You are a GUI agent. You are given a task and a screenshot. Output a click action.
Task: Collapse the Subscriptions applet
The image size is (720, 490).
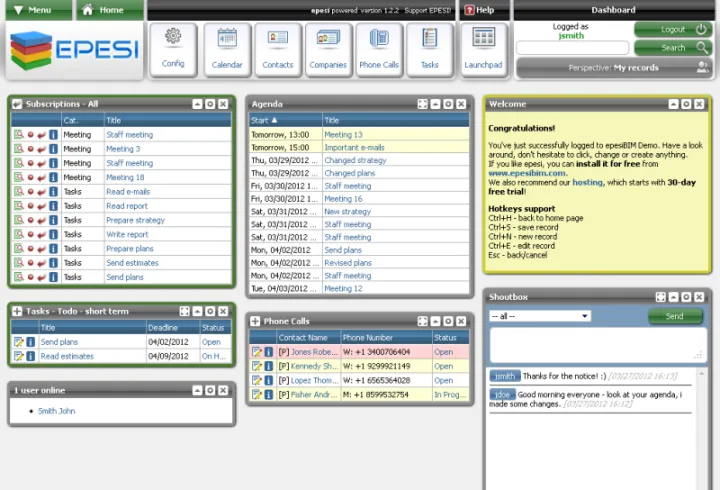pos(197,104)
